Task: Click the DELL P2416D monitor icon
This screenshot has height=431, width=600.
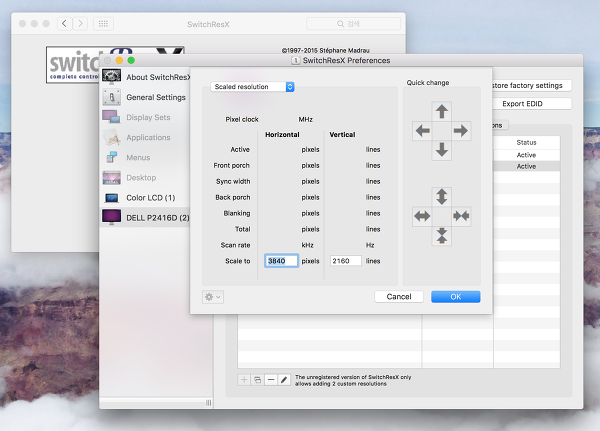Action: [x=112, y=217]
